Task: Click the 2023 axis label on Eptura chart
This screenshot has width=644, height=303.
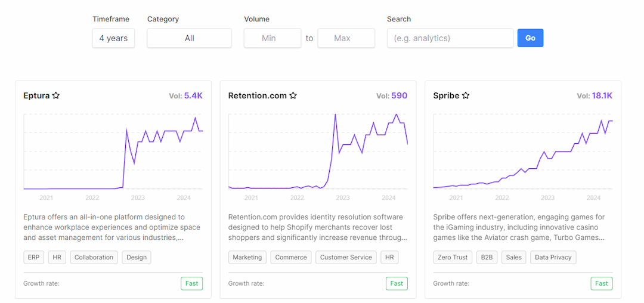Action: click(x=138, y=197)
